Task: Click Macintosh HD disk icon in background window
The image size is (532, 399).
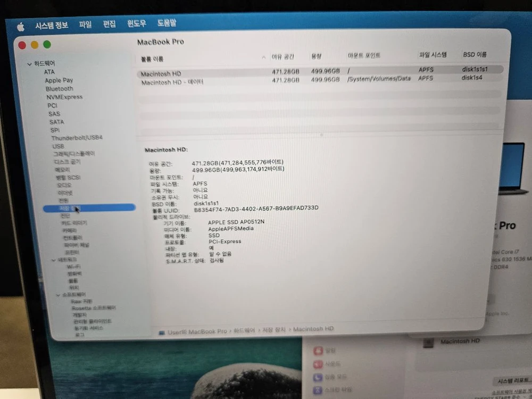Action: coord(428,343)
